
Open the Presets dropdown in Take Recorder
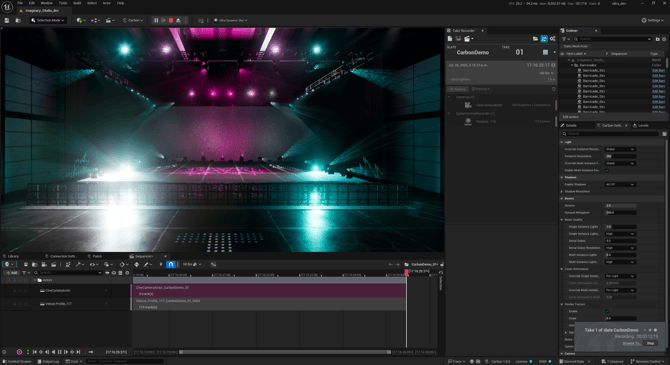click(x=481, y=89)
